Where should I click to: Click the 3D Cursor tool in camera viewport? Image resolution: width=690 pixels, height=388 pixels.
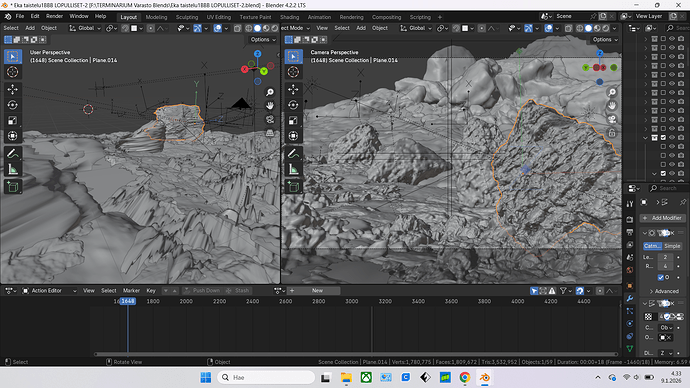293,72
